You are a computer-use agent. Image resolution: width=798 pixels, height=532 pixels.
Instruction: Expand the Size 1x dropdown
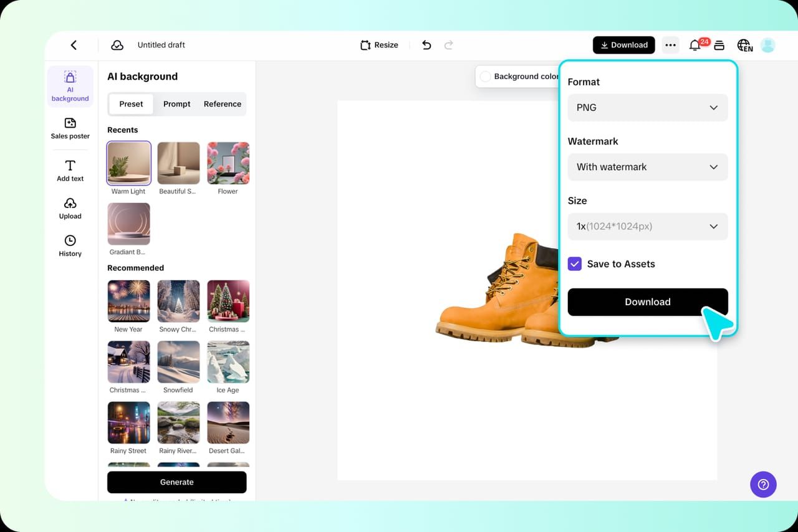(648, 226)
